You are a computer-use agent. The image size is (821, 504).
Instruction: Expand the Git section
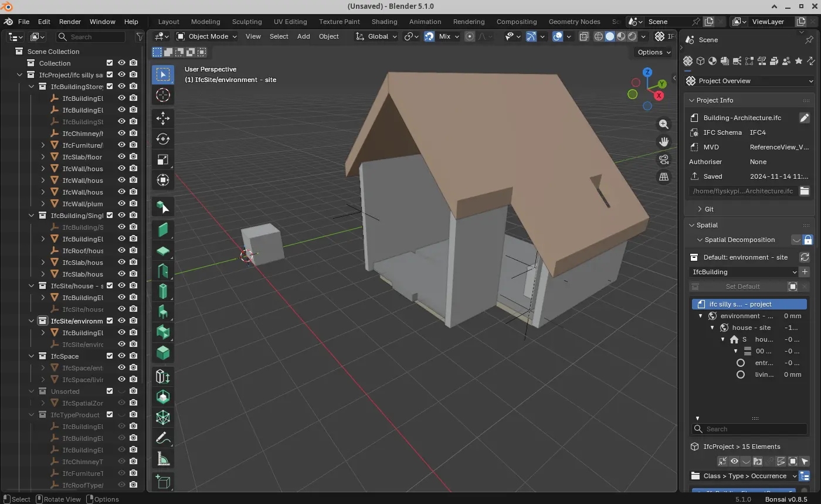coord(709,209)
